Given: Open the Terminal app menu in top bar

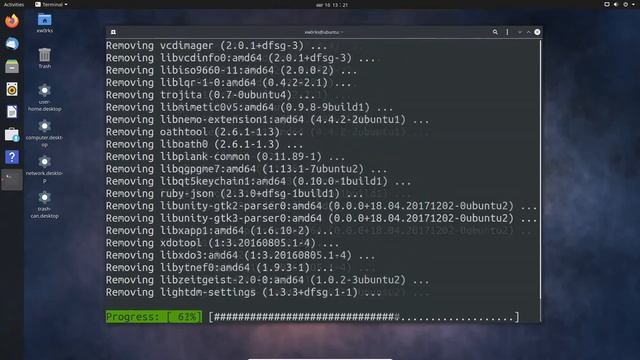Looking at the screenshot, I should click(x=51, y=4).
